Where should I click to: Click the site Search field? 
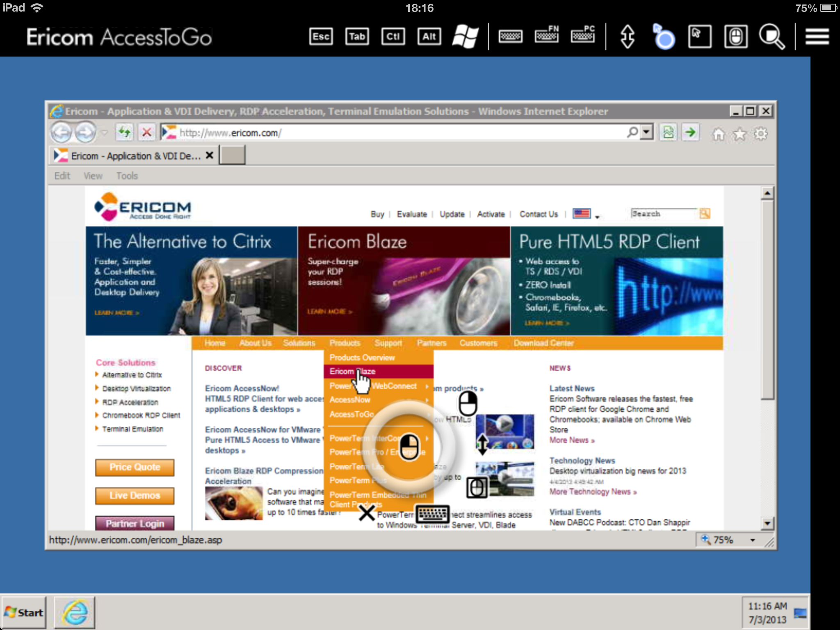(x=664, y=214)
